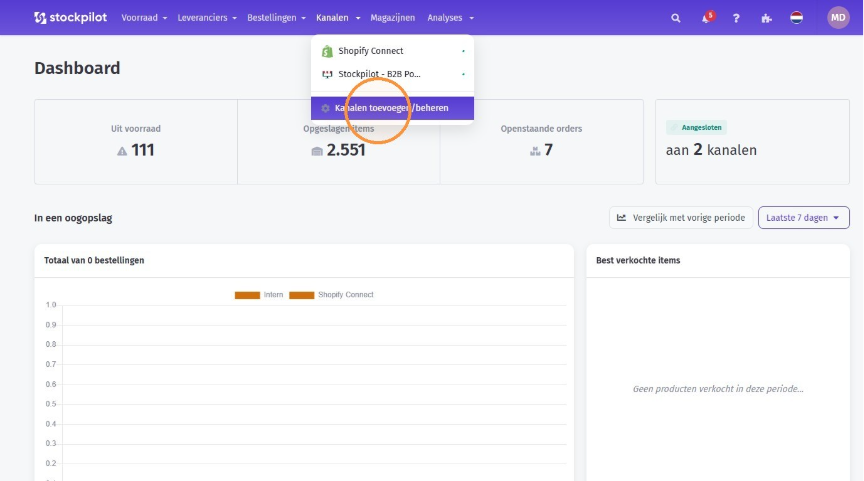Screen dimensions: 864x481
Task: Open the notifications bell
Action: click(706, 18)
